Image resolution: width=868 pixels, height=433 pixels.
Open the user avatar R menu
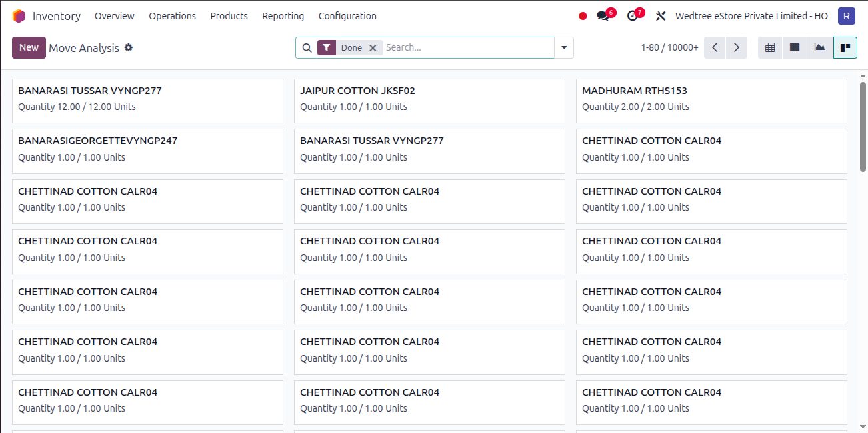[x=846, y=16]
